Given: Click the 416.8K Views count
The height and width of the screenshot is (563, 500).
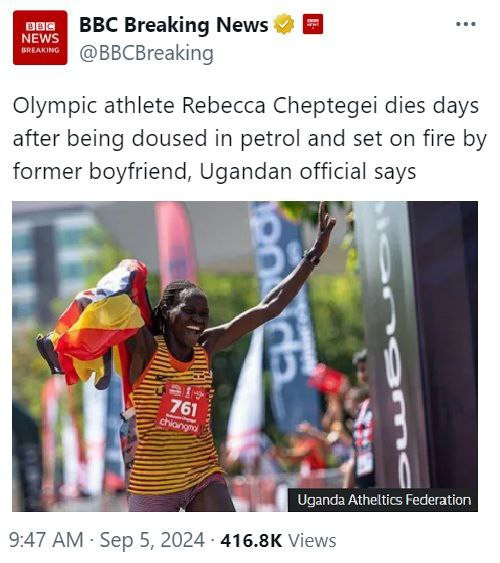Looking at the screenshot, I should tap(278, 541).
